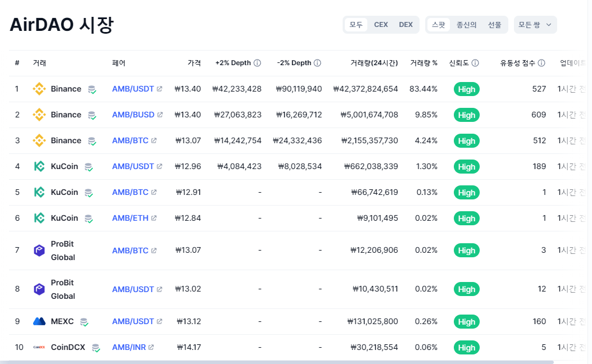Sort by 거래량(24시간) column header
This screenshot has height=364, width=592.
(x=374, y=63)
